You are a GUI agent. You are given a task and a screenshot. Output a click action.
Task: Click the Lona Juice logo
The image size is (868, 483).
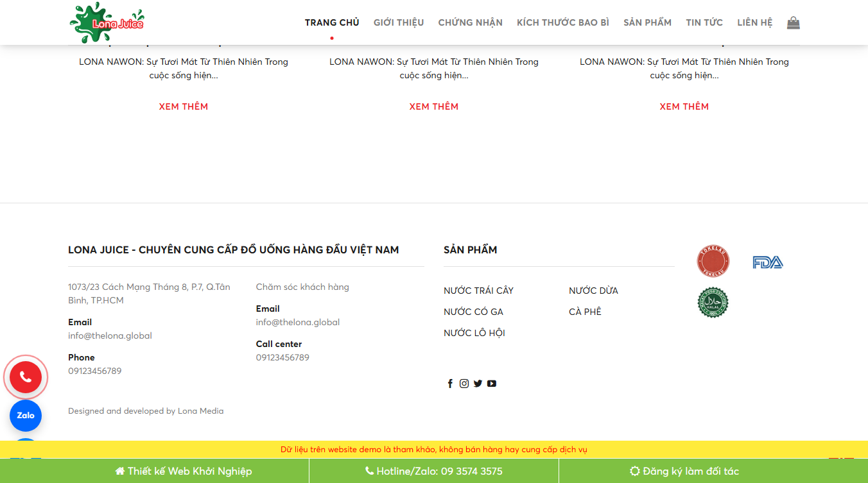[x=107, y=22]
